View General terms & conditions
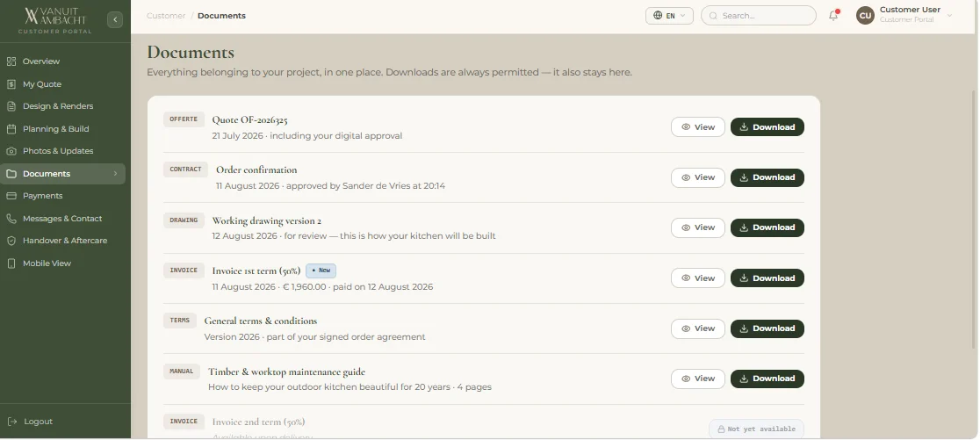Viewport: 980px width, 440px height. click(x=697, y=328)
